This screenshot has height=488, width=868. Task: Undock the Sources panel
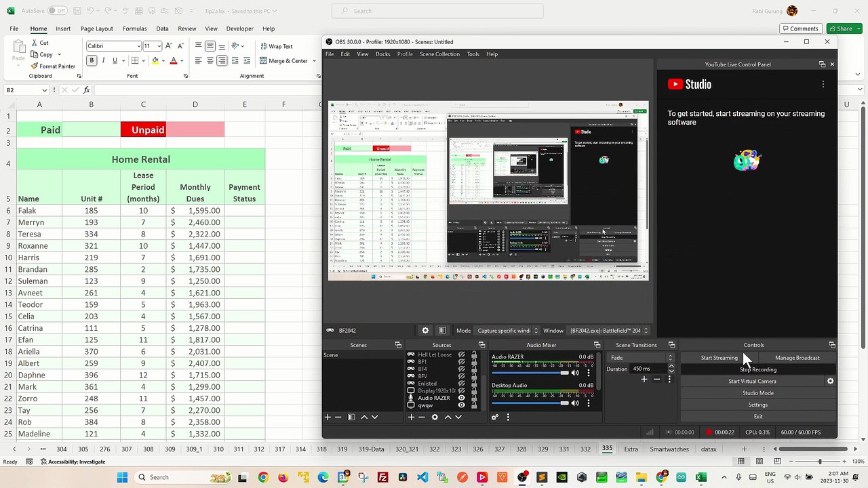pyautogui.click(x=481, y=345)
